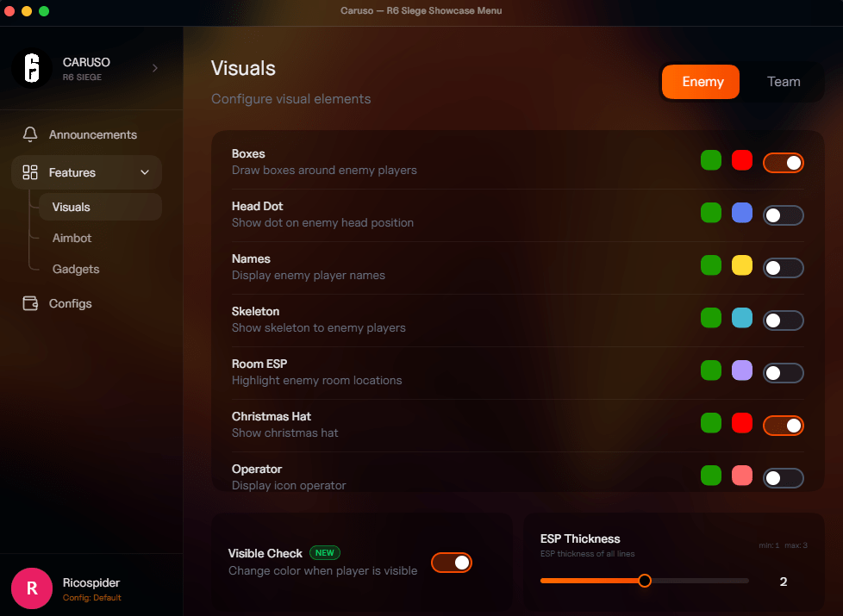
Task: Click the Config: Default label
Action: point(92,598)
